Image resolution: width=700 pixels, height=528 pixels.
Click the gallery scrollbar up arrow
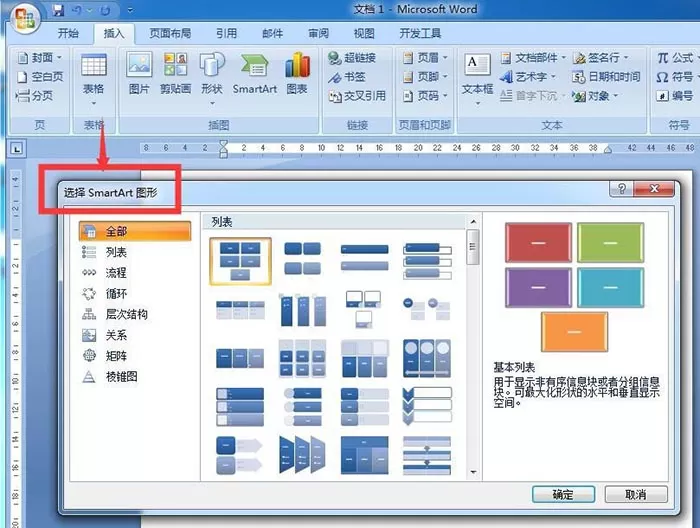point(473,222)
